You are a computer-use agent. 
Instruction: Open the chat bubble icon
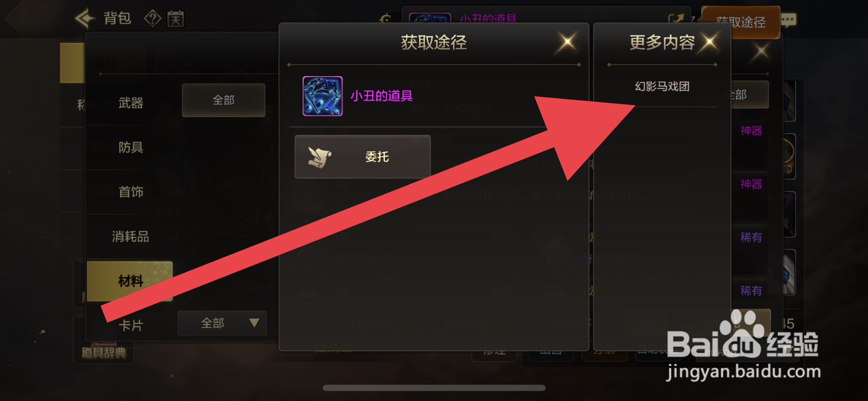click(x=788, y=20)
